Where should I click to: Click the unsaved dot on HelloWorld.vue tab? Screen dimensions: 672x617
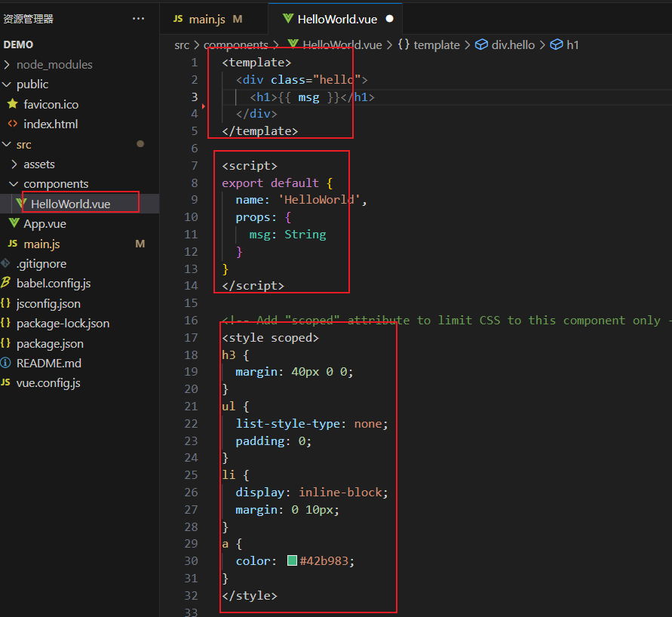(390, 18)
